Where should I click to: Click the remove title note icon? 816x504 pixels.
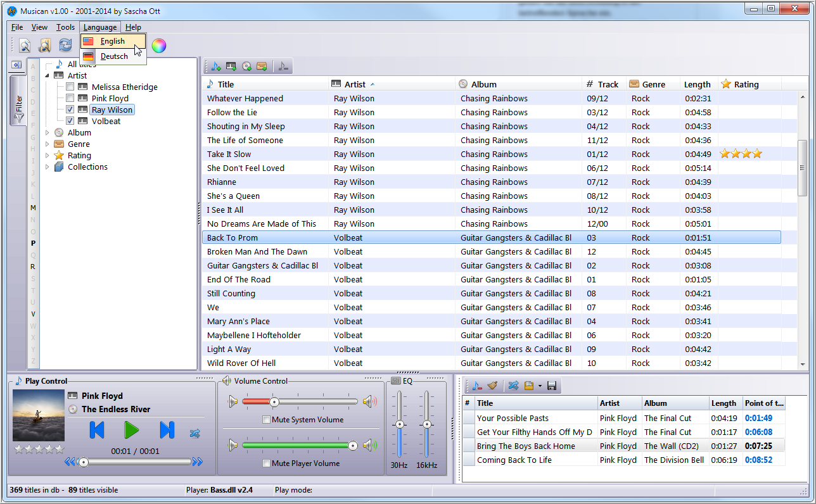(x=283, y=66)
